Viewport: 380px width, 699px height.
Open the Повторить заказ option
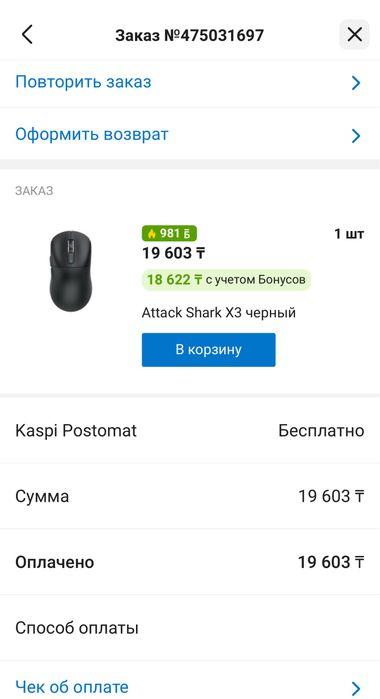click(190, 82)
